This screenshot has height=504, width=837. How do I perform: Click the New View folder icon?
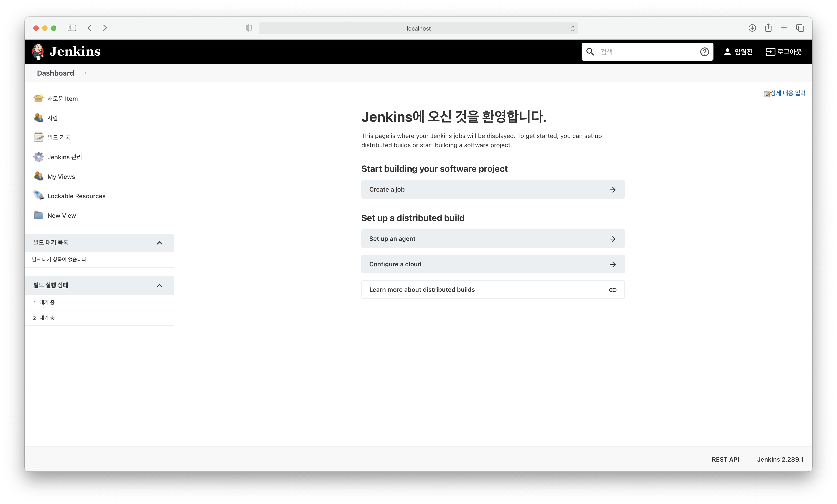(x=38, y=215)
